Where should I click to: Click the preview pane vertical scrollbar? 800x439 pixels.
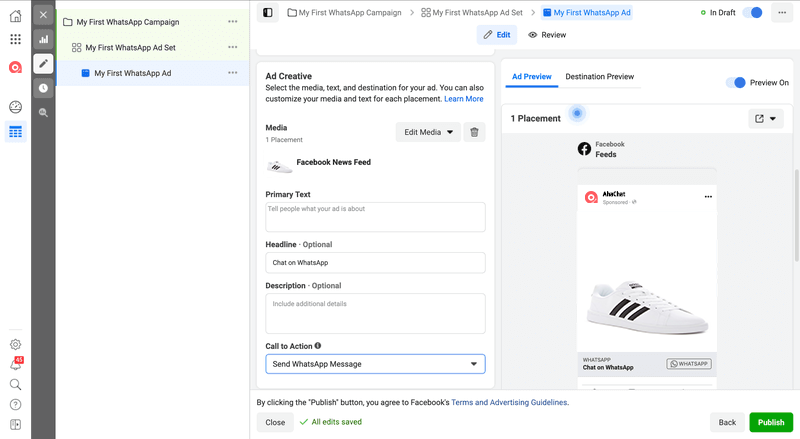point(796,215)
